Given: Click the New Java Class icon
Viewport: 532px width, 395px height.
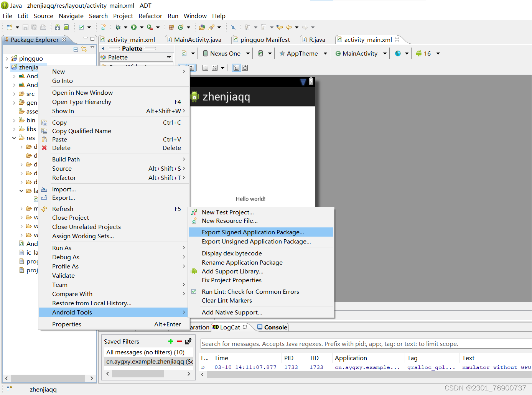Looking at the screenshot, I should tap(181, 27).
